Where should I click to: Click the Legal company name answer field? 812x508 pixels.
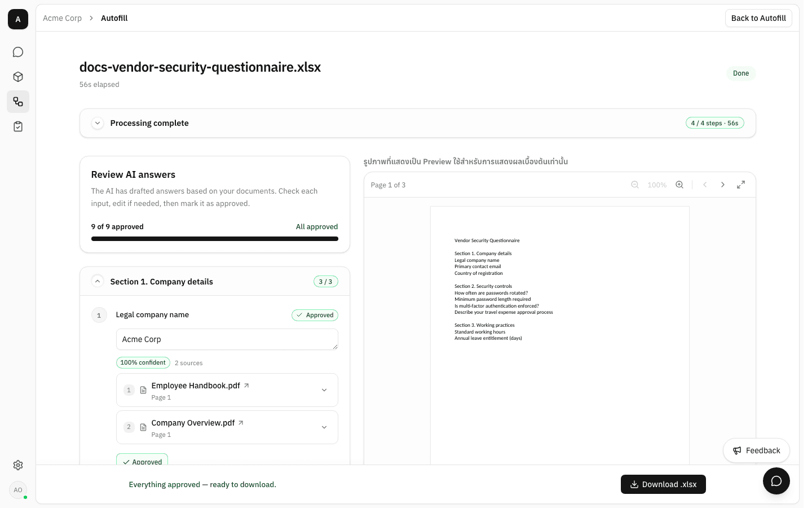(x=227, y=339)
